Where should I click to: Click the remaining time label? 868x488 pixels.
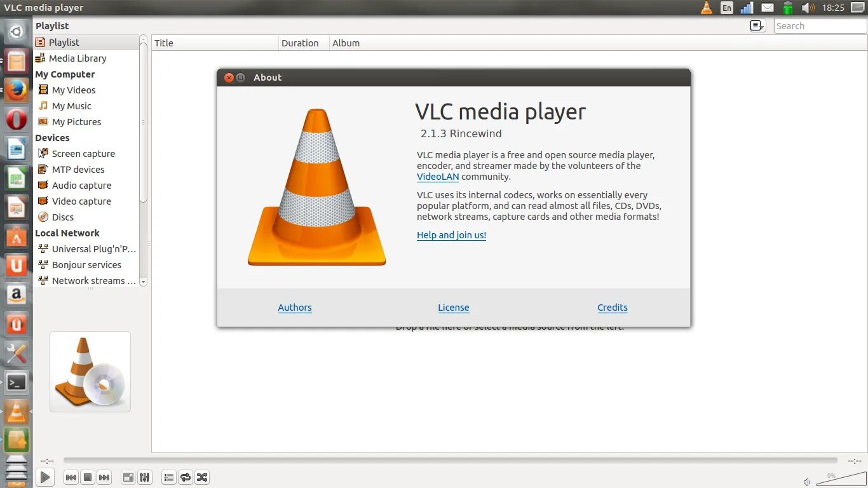coord(854,461)
